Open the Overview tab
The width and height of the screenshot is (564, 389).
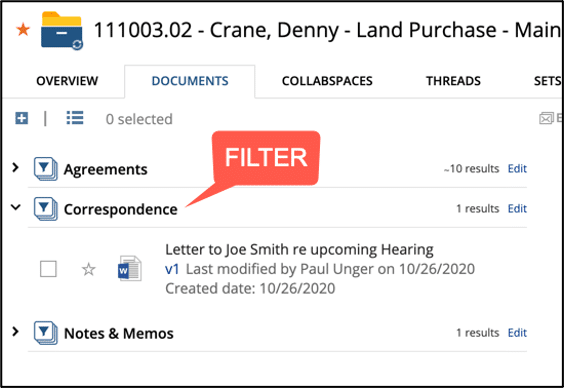tap(67, 81)
